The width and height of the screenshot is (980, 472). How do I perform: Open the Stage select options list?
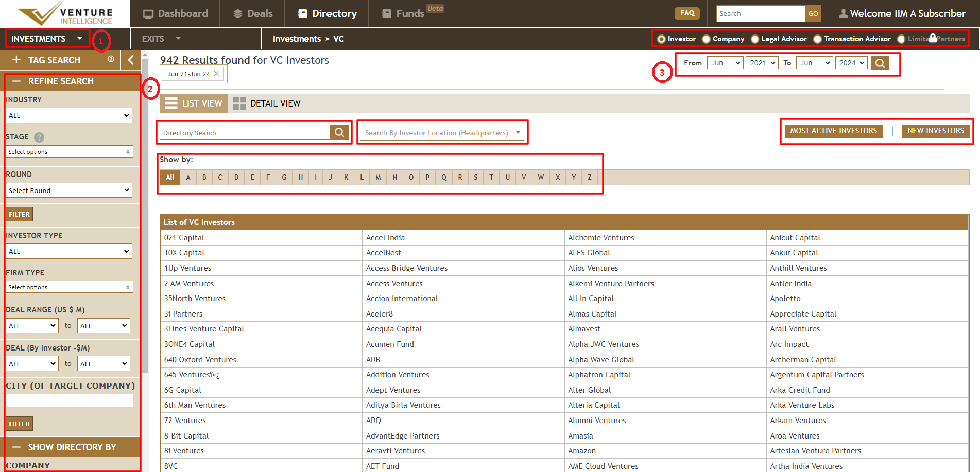click(70, 152)
